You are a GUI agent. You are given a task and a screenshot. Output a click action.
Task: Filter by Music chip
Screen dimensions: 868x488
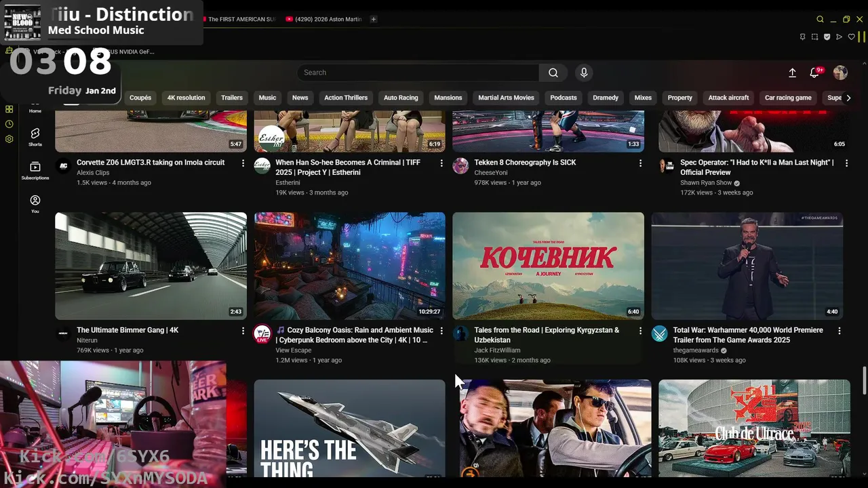coord(268,98)
